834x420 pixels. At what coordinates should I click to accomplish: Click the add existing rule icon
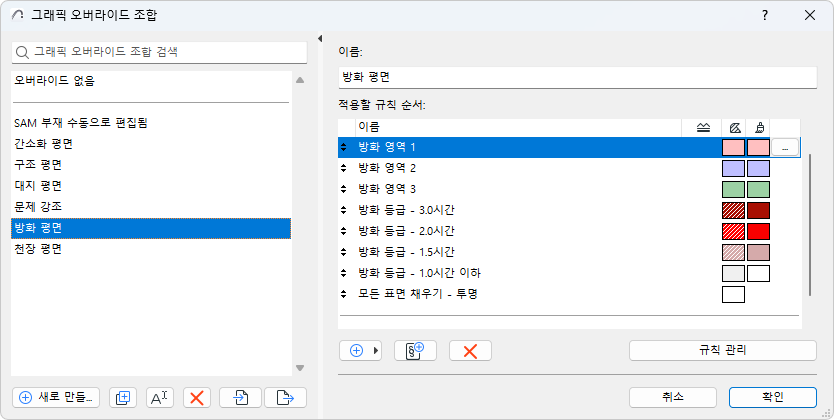[416, 350]
